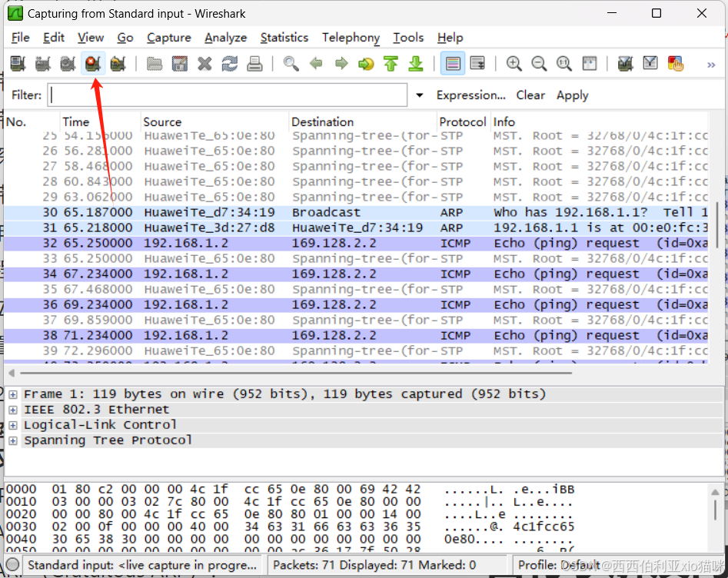Open the Go menu
The height and width of the screenshot is (578, 728).
coord(125,38)
